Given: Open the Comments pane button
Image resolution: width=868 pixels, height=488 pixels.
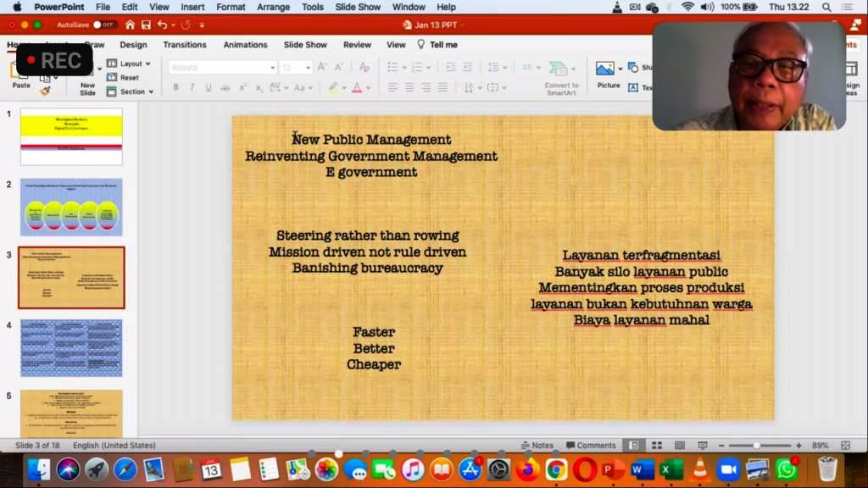Looking at the screenshot, I should click(591, 446).
